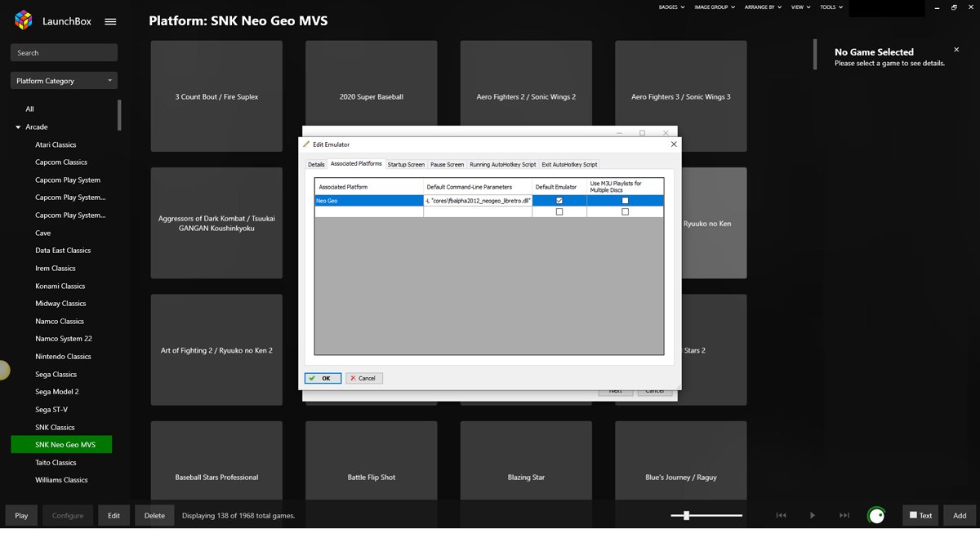Open the Startup Screen tab
This screenshot has height=551, width=980.
tap(406, 164)
